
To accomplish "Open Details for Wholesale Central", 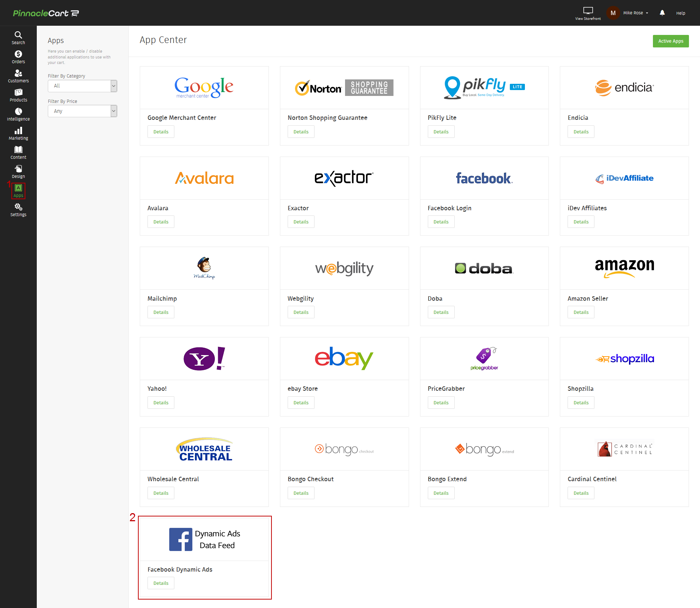I will coord(161,493).
